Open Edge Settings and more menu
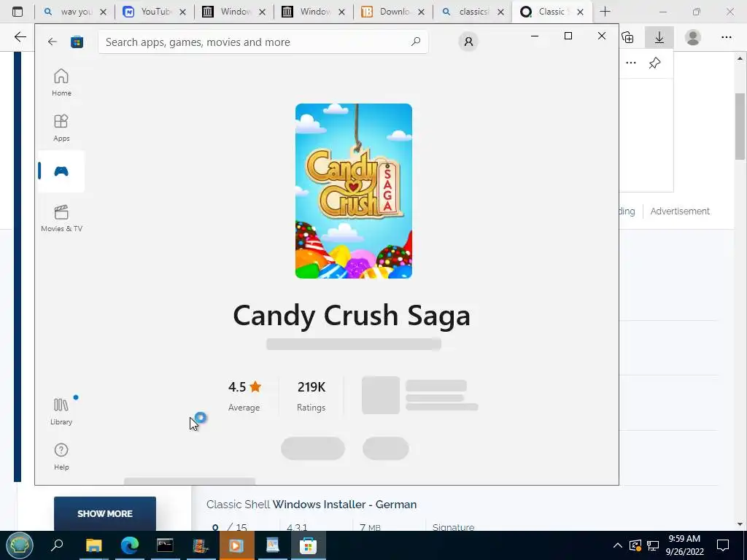This screenshot has height=560, width=747. point(727,37)
